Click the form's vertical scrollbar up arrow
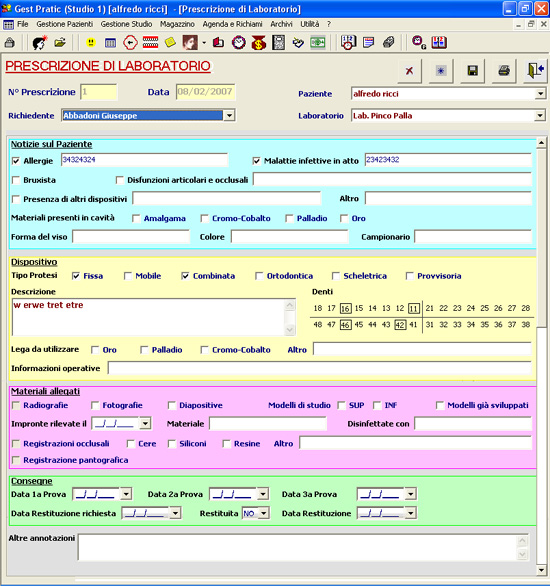Image resolution: width=550 pixels, height=586 pixels. point(541,143)
